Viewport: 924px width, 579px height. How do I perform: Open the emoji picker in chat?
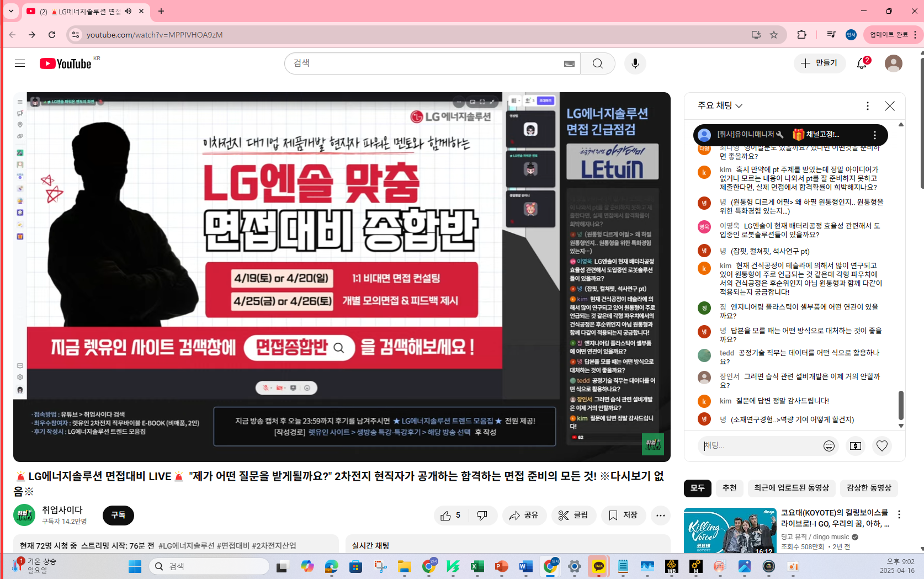coord(829,446)
